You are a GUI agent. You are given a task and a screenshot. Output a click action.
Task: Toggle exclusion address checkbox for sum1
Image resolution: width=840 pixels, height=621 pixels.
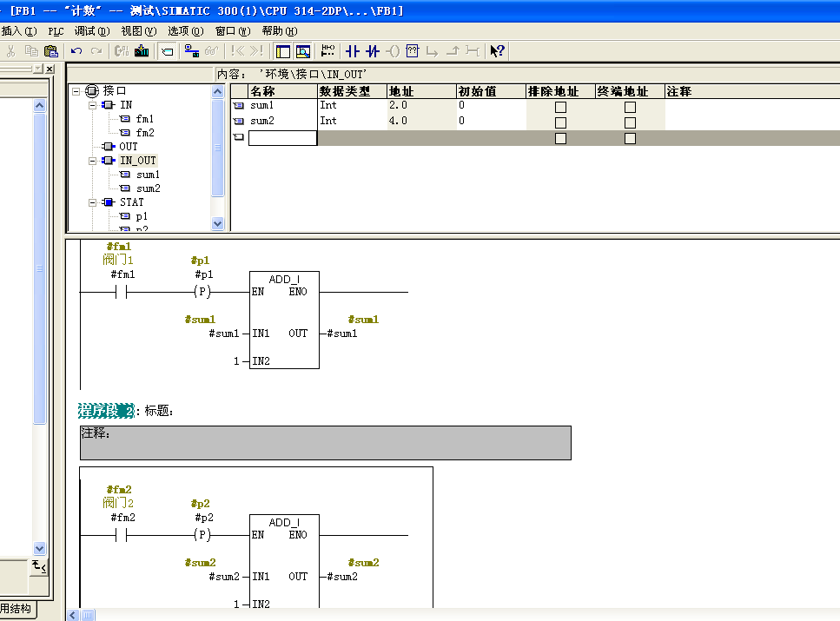click(561, 107)
